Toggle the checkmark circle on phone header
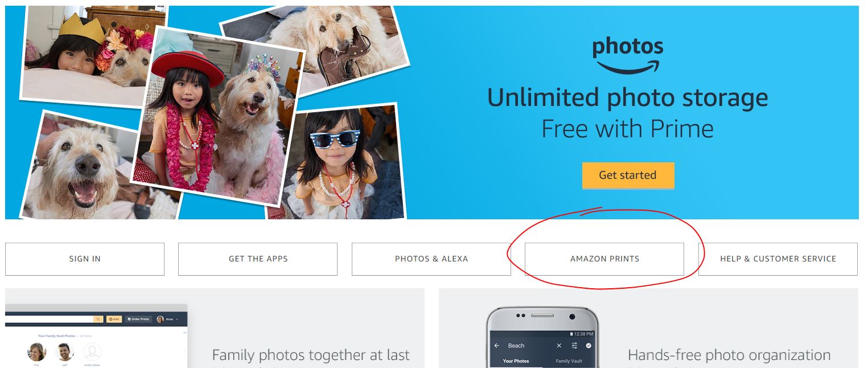868x368 pixels. pos(589,346)
